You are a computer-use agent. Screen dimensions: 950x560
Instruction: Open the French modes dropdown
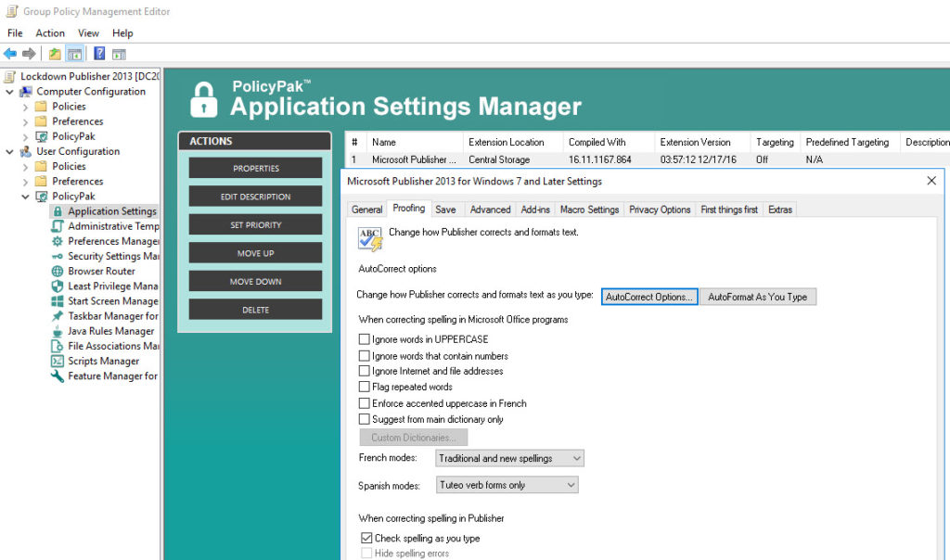(x=509, y=458)
